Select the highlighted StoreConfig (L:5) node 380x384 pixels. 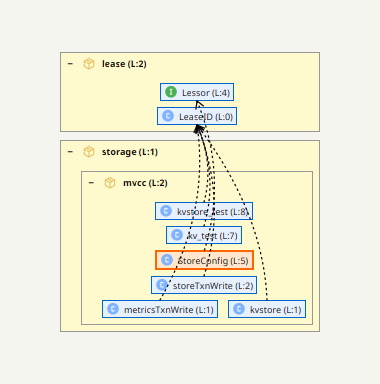tap(204, 260)
